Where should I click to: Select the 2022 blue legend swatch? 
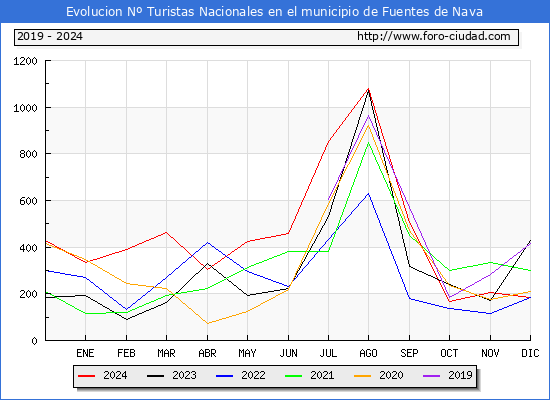224,376
